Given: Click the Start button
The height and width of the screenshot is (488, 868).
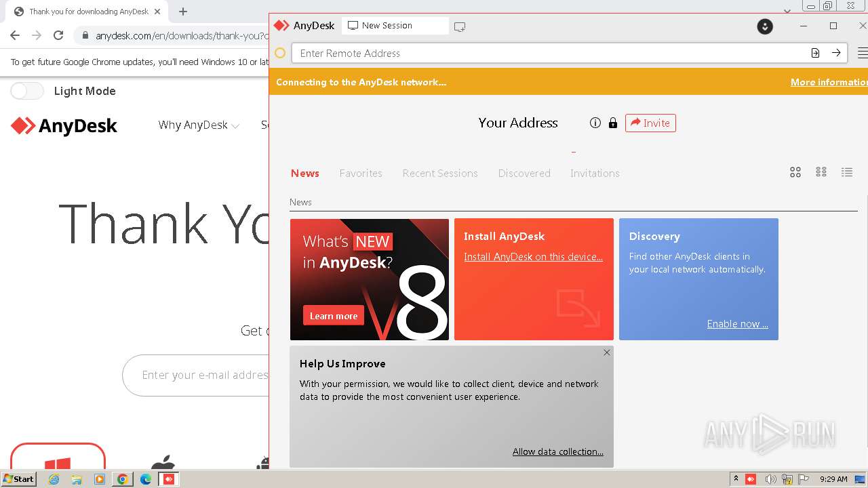Looking at the screenshot, I should (x=19, y=479).
